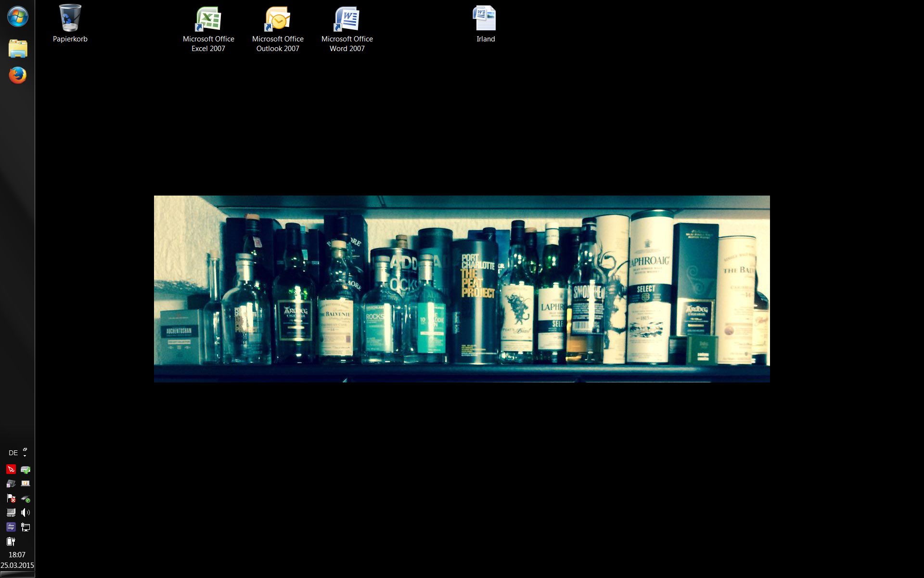
Task: Click the red Avira antivirus tray icon
Action: pos(11,469)
